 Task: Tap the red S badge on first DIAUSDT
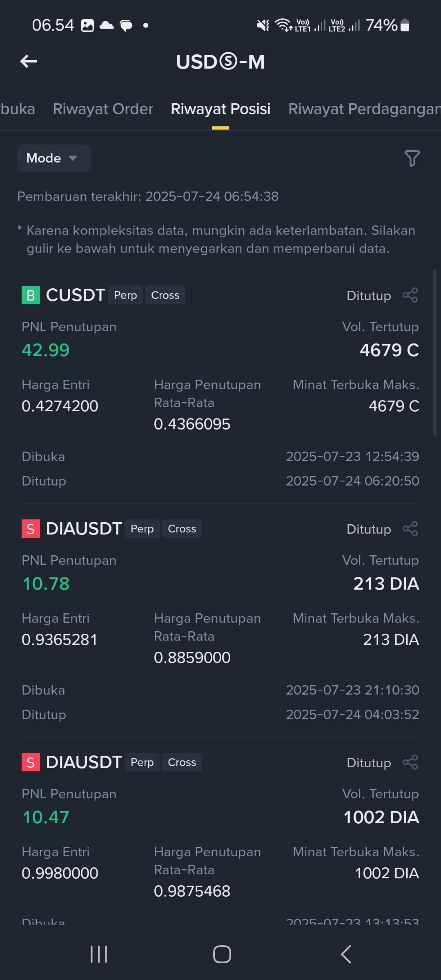[x=31, y=529]
